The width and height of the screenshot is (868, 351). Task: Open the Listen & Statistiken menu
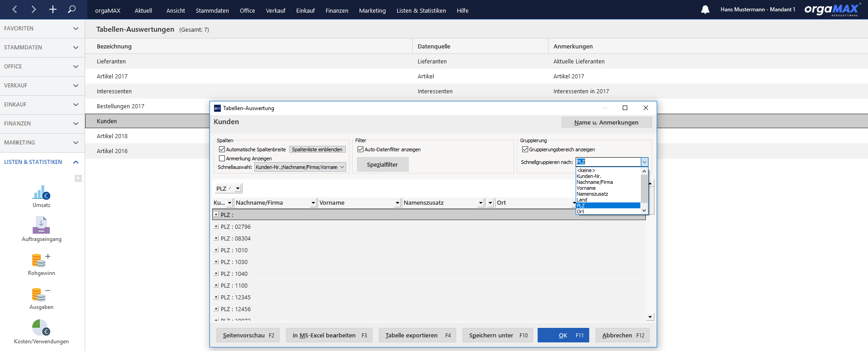(421, 10)
